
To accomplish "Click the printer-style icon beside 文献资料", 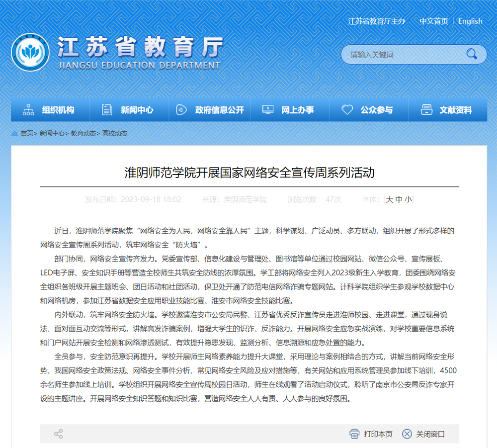I will (426, 110).
